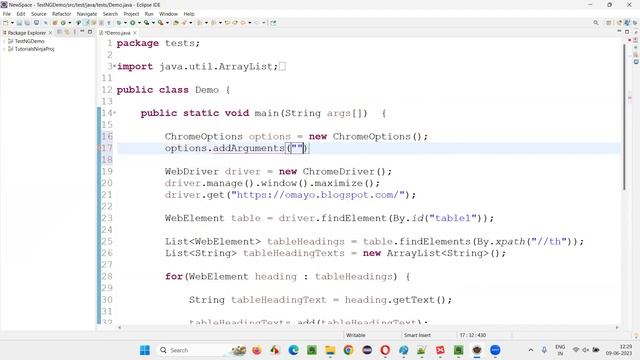Click the microphone tray icon
This screenshot has height=360, width=640.
click(544, 350)
